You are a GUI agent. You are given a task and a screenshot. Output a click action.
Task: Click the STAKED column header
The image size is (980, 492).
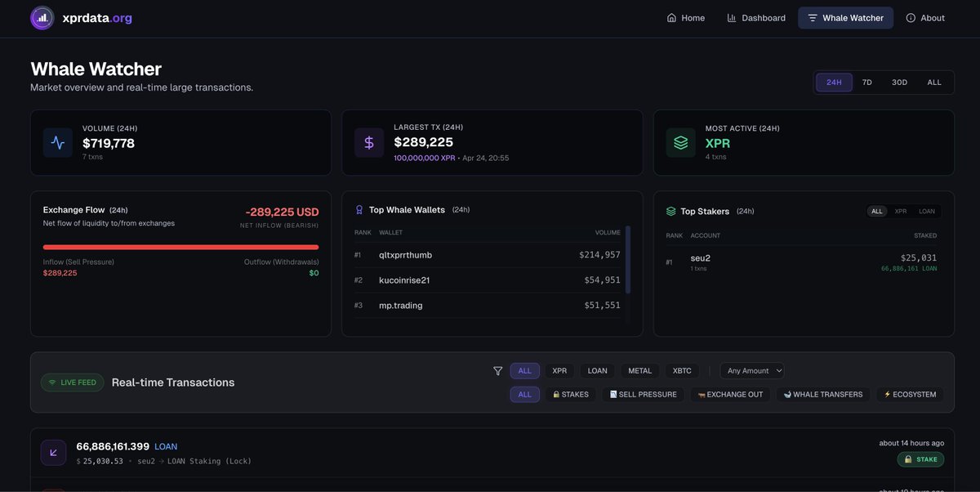click(925, 236)
